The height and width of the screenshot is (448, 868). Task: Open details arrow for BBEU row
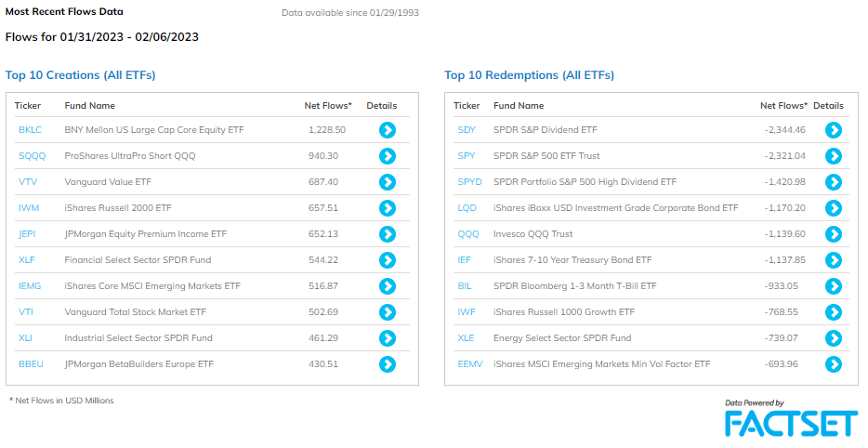pyautogui.click(x=388, y=364)
